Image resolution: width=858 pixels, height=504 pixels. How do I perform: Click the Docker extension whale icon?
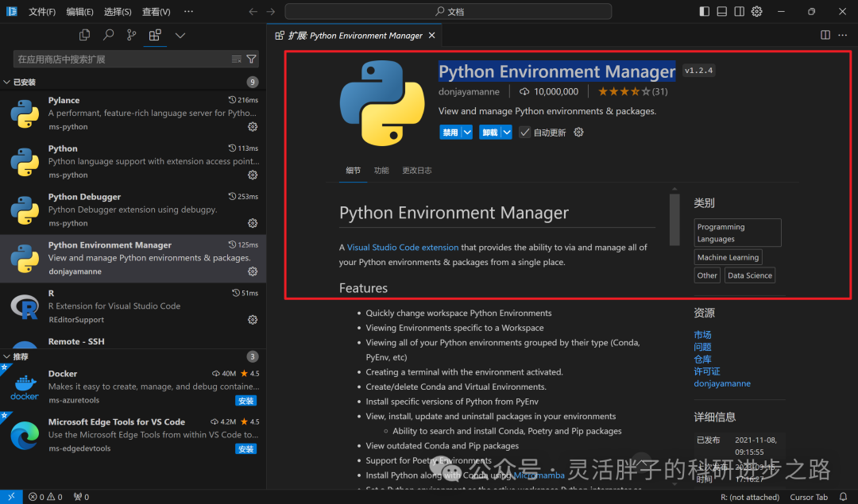(25, 387)
